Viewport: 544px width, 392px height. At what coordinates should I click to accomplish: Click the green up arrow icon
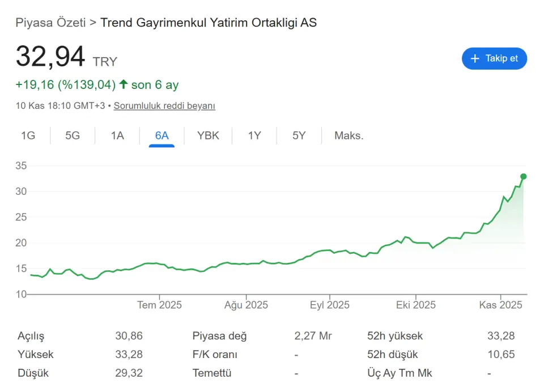pyautogui.click(x=124, y=85)
